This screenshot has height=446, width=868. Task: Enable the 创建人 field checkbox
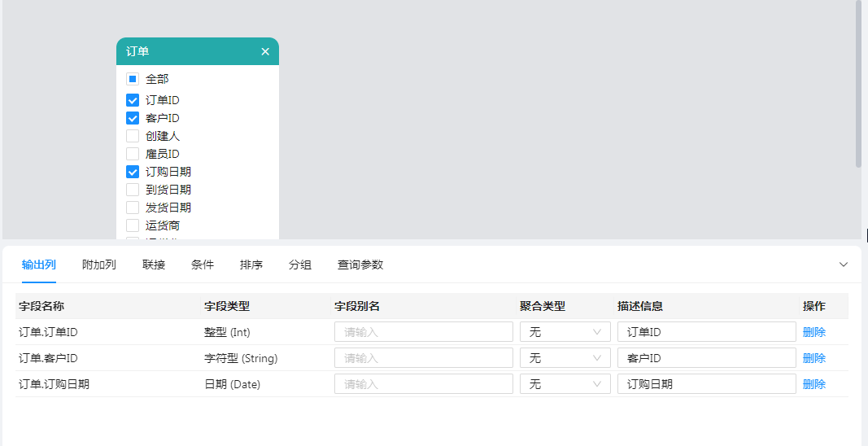coord(133,136)
